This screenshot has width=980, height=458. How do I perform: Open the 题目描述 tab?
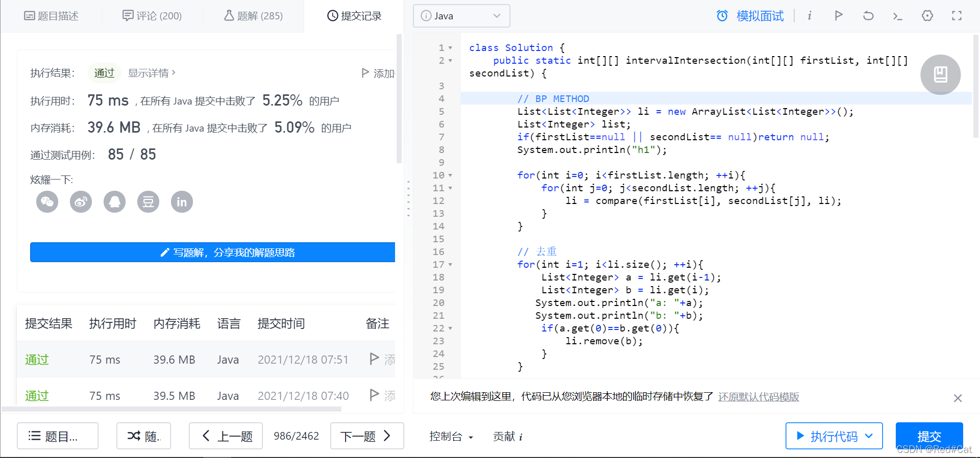click(x=51, y=16)
